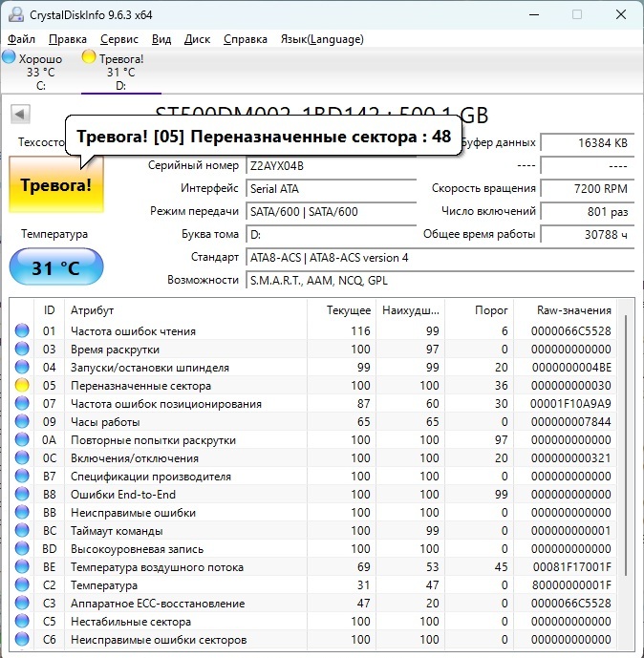
Task: Click the 16384 KB buffer size field
Action: pos(588,143)
